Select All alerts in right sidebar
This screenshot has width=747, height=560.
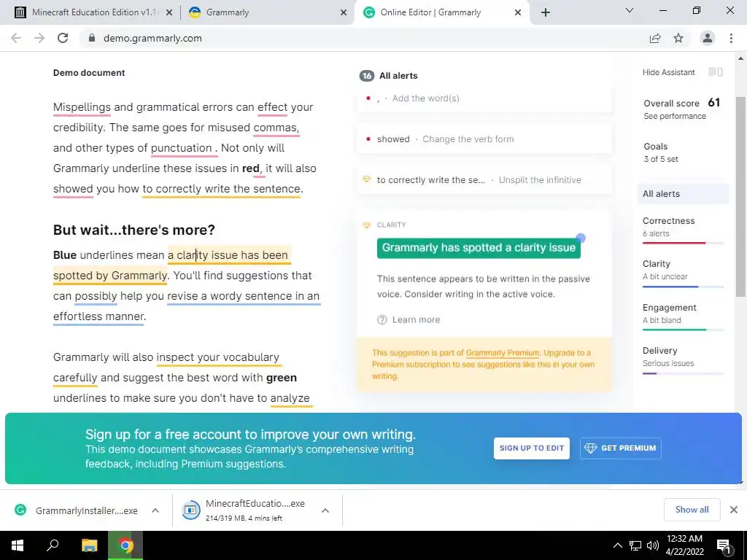click(x=683, y=194)
